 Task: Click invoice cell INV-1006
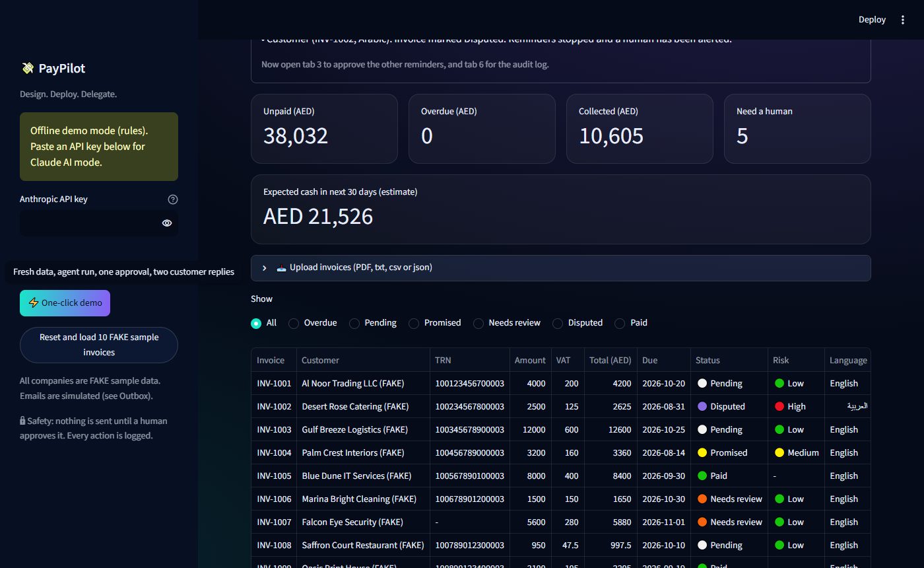click(274, 499)
